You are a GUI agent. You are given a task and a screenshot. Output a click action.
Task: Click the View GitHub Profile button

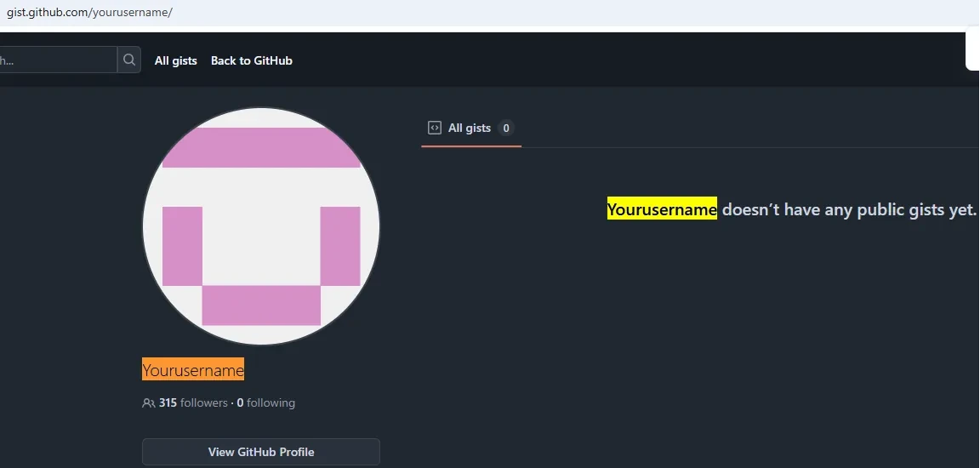[x=260, y=452]
